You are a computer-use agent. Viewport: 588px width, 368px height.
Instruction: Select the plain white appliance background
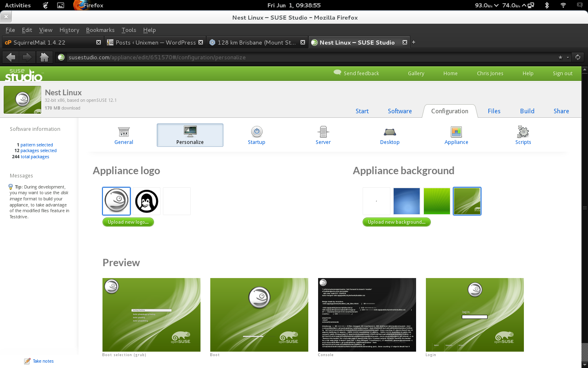[x=376, y=201]
